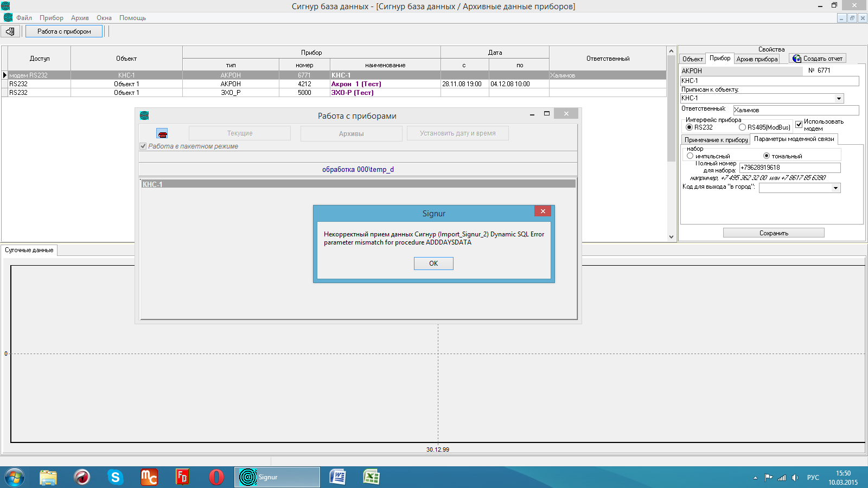
Task: Launch Opera browser from taskbar
Action: 216,477
